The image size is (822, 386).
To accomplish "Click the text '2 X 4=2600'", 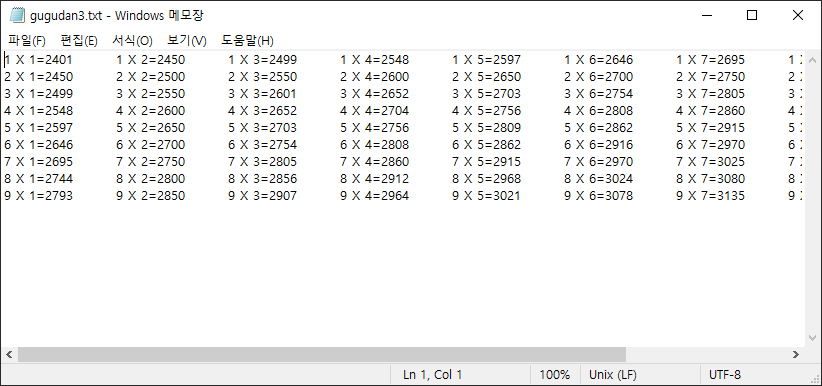I will pyautogui.click(x=374, y=77).
